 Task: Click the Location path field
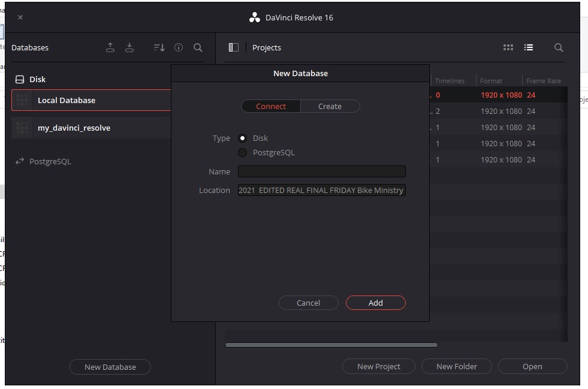coord(322,190)
